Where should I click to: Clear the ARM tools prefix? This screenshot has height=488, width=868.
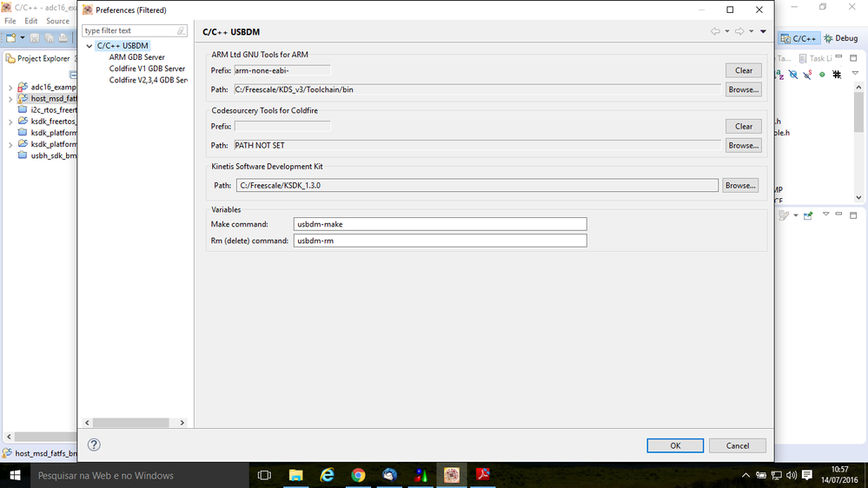tap(744, 70)
